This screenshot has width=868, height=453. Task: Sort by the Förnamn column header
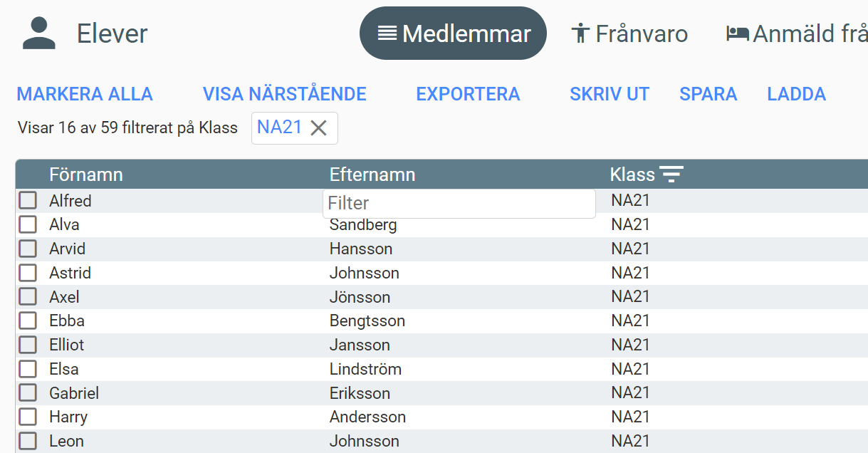point(86,175)
